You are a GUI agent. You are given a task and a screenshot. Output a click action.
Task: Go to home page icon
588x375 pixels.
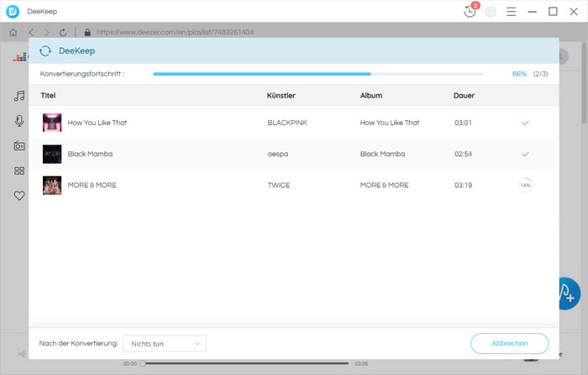click(x=13, y=33)
